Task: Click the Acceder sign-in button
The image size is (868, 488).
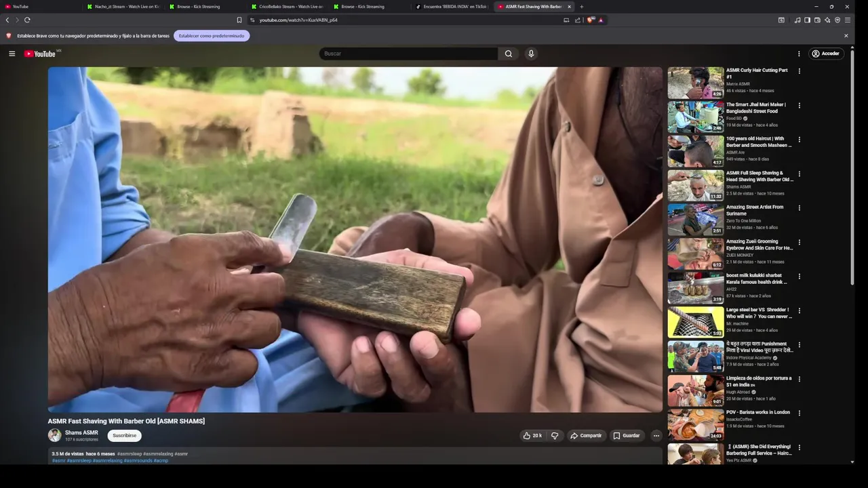Action: pos(825,54)
